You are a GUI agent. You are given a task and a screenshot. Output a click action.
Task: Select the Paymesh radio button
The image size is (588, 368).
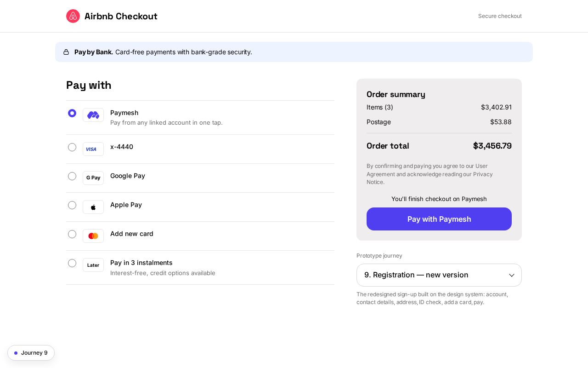point(72,113)
